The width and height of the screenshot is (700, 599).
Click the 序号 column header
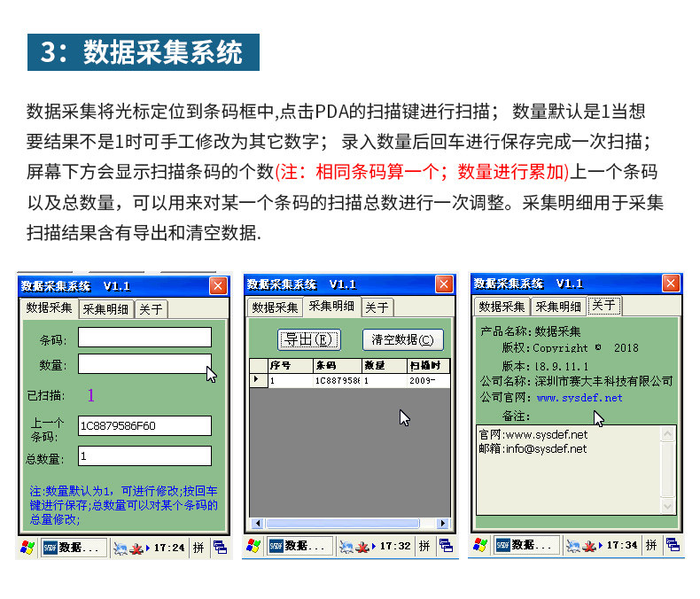click(x=290, y=366)
